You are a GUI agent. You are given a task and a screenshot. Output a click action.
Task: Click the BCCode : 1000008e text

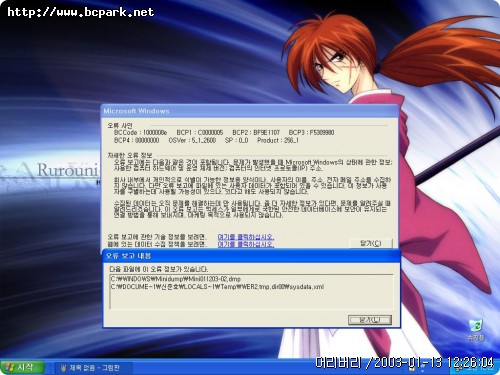coord(140,132)
